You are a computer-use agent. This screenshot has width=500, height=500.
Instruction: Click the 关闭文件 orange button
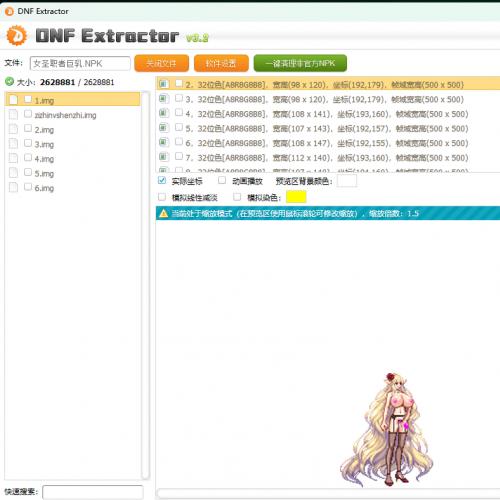point(162,63)
